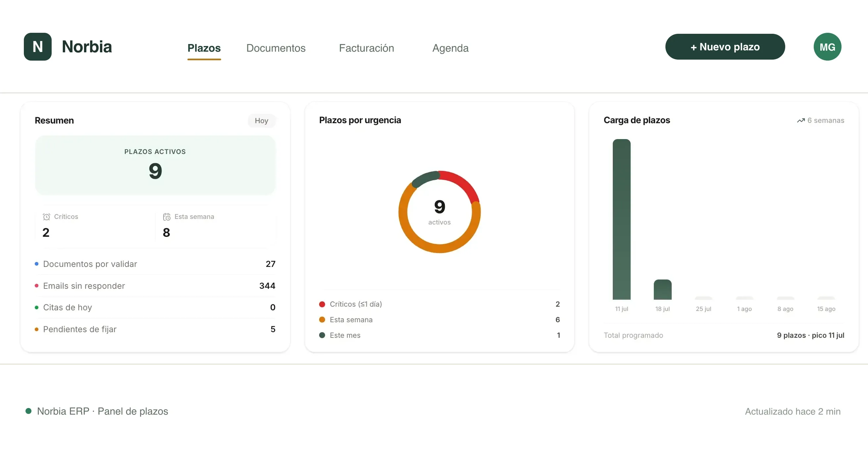
Task: Click the 9 plazos · pico 11 jul summary
Action: tap(810, 335)
